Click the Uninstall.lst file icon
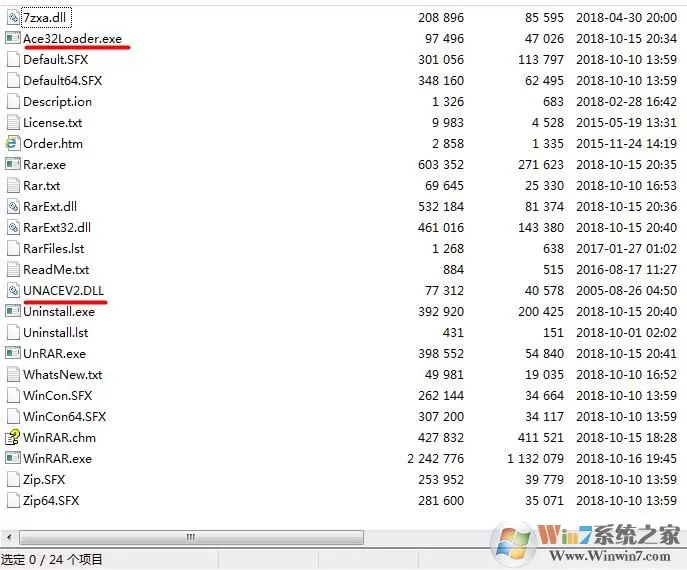 [13, 333]
